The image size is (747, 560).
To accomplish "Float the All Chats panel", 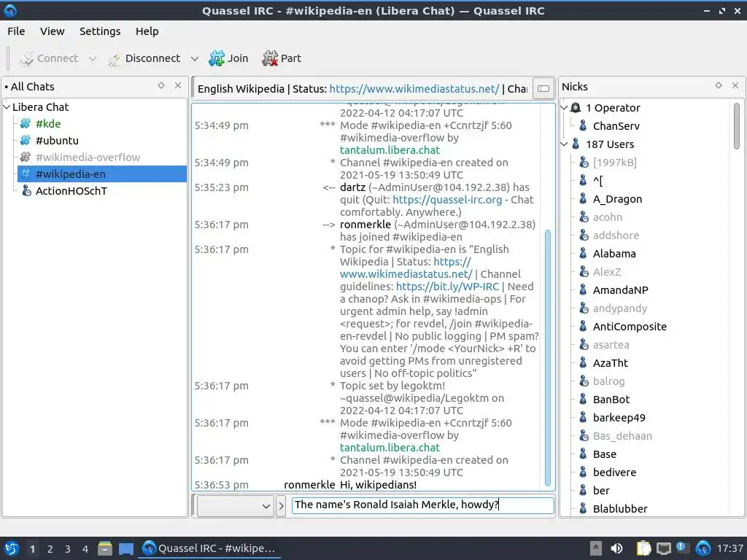I will (x=161, y=86).
